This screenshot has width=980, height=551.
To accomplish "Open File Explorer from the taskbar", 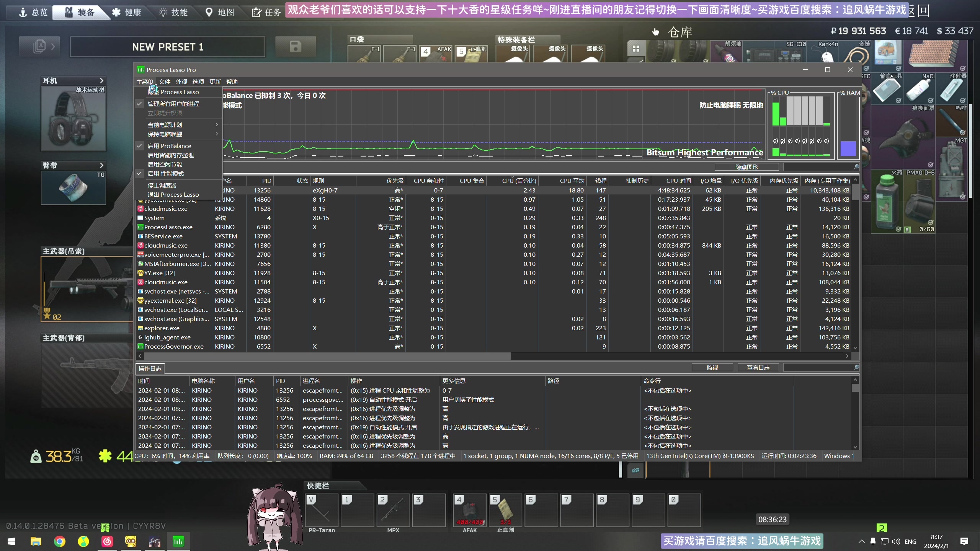I will pos(36,541).
